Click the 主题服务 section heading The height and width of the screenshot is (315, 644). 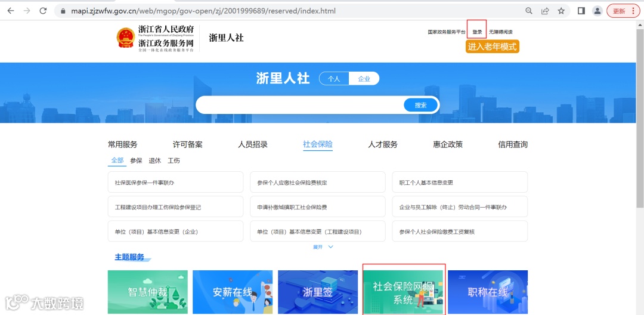(129, 257)
